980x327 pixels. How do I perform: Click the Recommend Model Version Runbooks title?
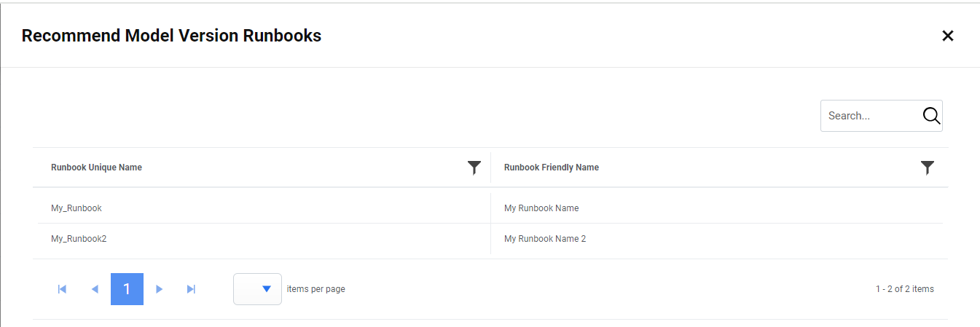[171, 36]
